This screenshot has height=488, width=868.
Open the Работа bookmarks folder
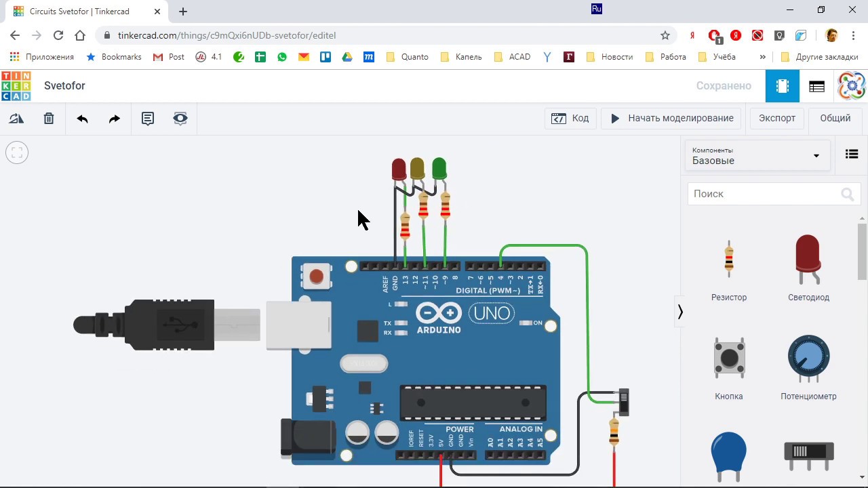click(x=666, y=57)
